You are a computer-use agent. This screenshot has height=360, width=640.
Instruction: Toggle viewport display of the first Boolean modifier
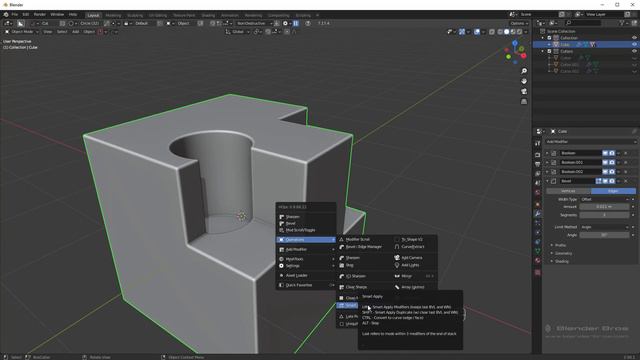tap(605, 153)
